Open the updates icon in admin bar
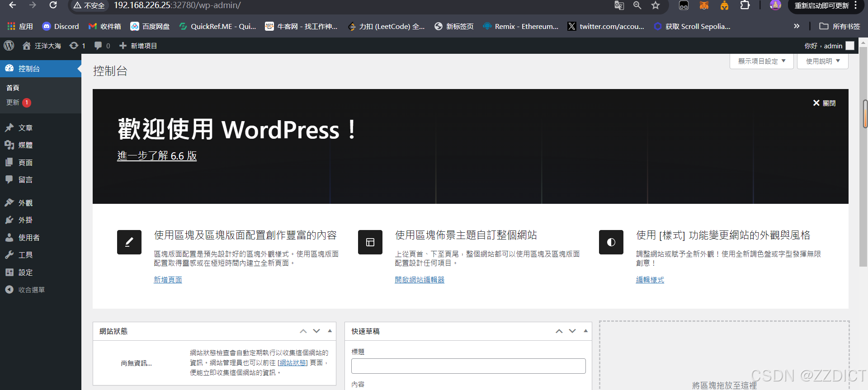868x390 pixels. click(77, 46)
